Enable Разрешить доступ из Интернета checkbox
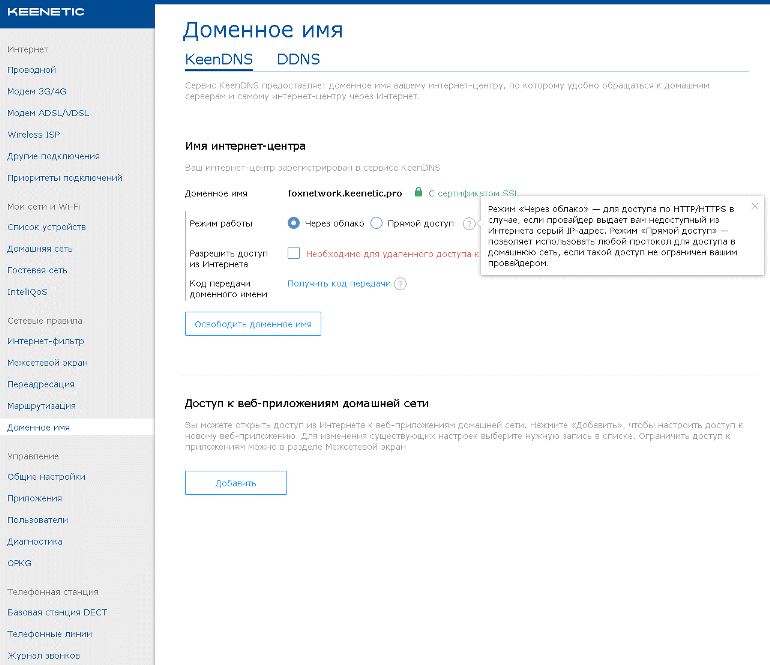The image size is (770, 665). (294, 253)
